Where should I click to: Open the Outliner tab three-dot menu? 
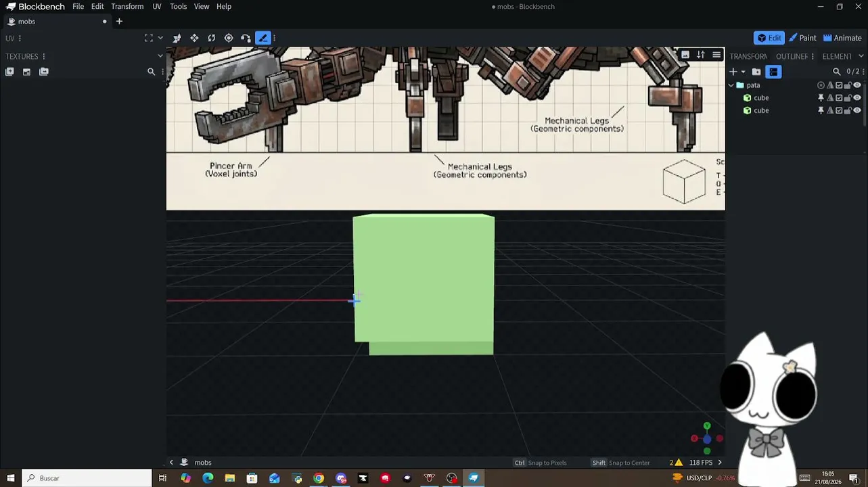pyautogui.click(x=812, y=56)
